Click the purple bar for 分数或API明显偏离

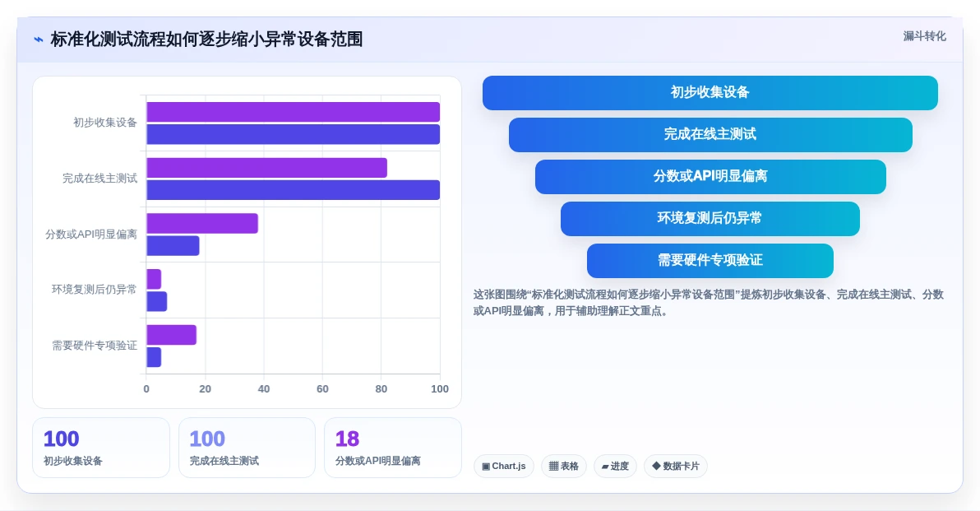202,223
